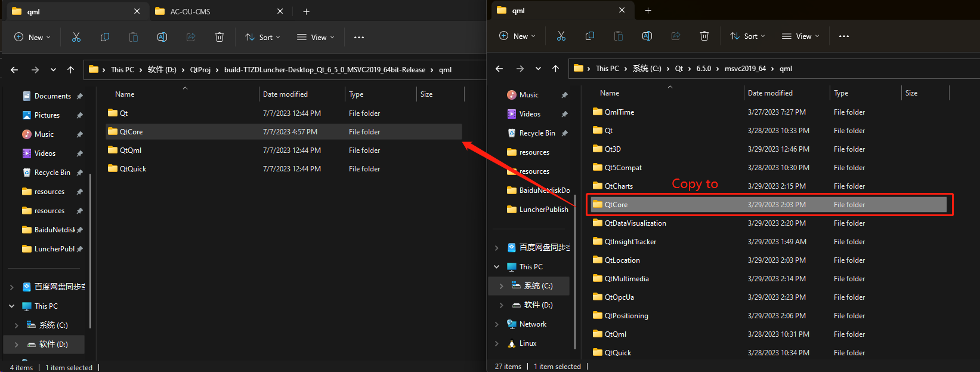Close AC-OU-CMS tab
The image size is (980, 372).
[x=280, y=11]
